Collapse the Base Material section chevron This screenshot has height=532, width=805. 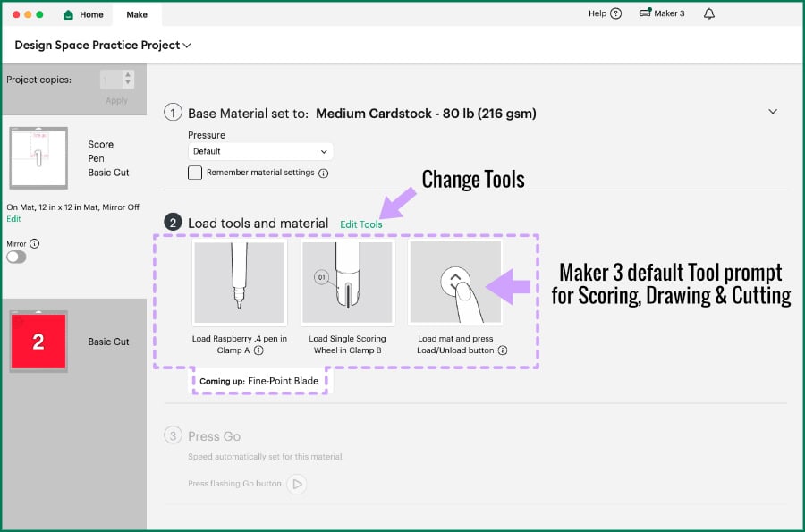click(x=773, y=112)
